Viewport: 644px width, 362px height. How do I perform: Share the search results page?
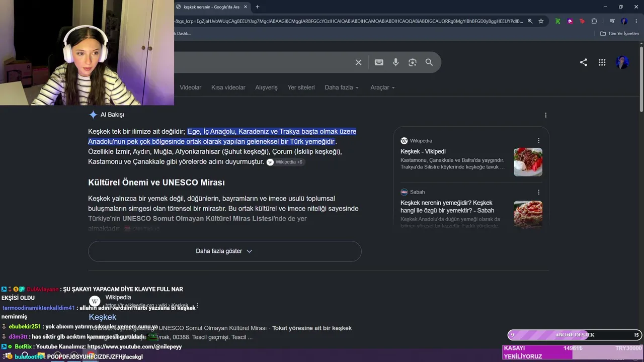point(584,62)
